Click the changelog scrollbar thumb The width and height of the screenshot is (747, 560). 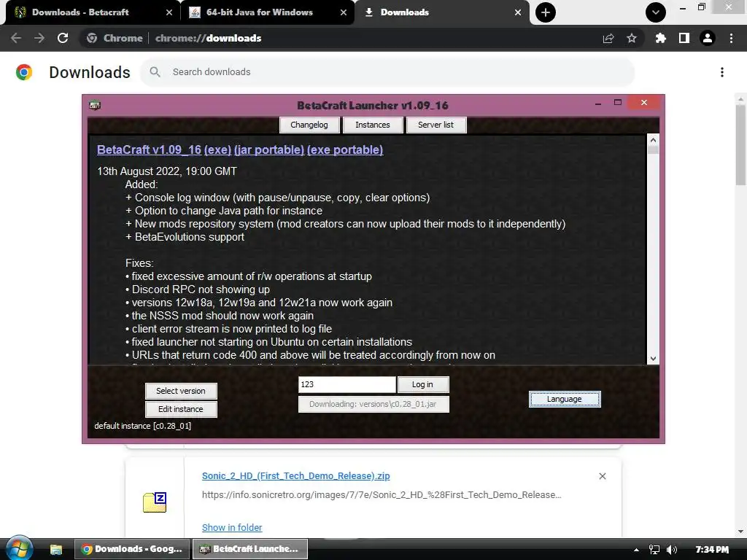click(653, 149)
